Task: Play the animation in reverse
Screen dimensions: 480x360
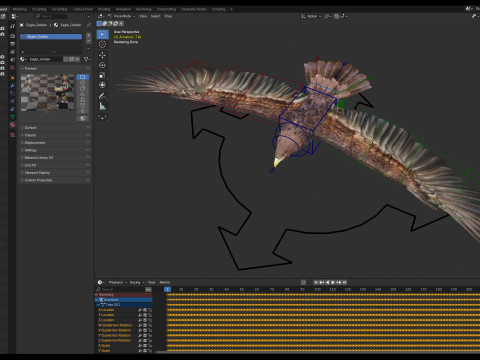Action: point(327,282)
